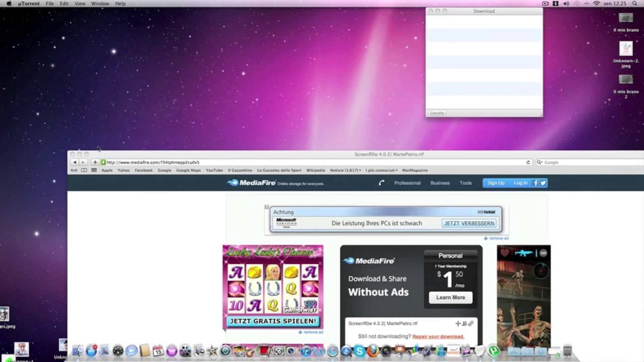Click the MediaFire logo in header

click(252, 183)
